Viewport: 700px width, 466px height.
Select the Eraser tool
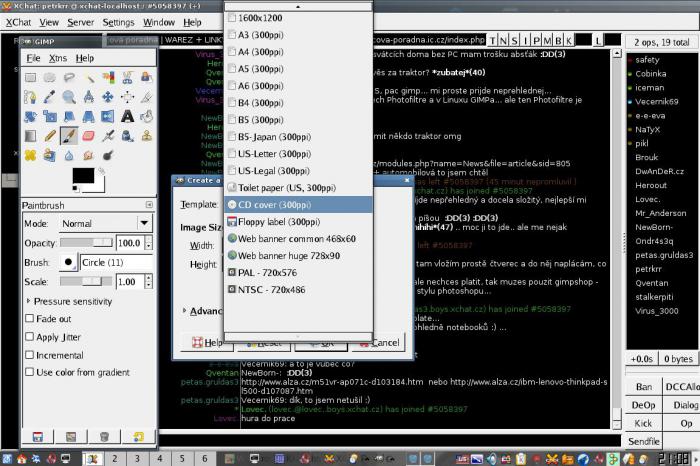point(88,136)
